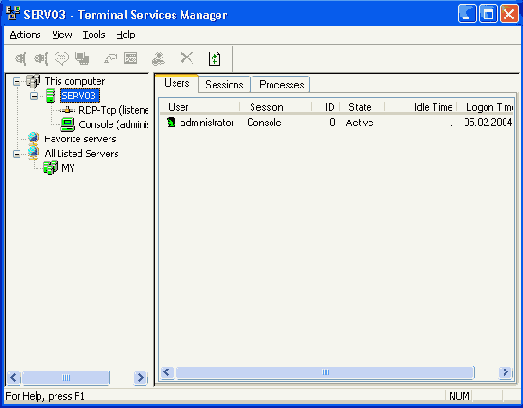
Task: Click the Reset session toolbar icon
Action: tap(110, 59)
